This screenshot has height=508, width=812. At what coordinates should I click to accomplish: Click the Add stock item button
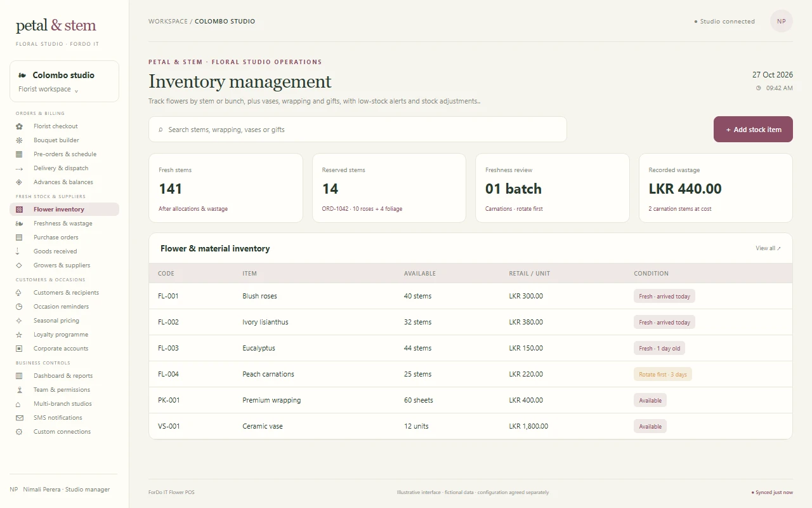click(x=753, y=130)
